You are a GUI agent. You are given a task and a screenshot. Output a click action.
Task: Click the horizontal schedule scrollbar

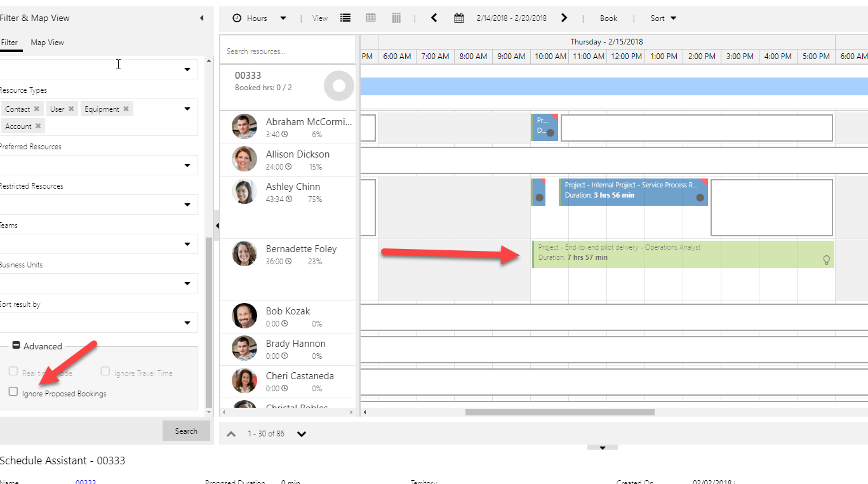point(559,412)
